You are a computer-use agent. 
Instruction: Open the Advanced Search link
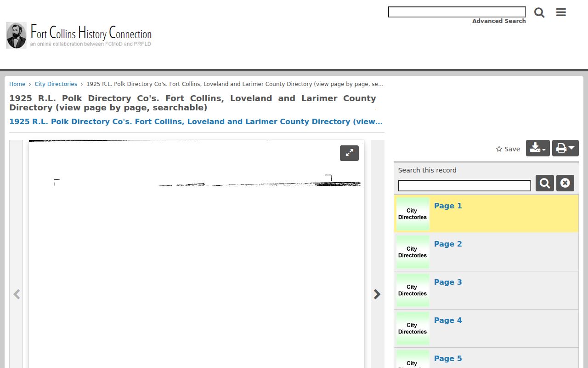point(499,21)
